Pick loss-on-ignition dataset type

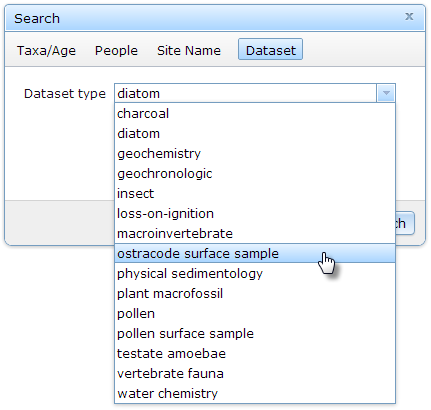[x=255, y=213]
